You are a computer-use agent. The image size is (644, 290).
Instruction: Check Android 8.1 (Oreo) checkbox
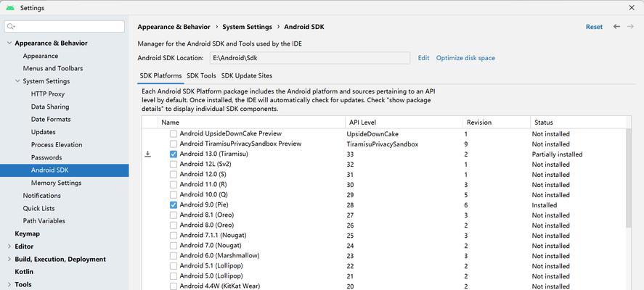point(174,215)
